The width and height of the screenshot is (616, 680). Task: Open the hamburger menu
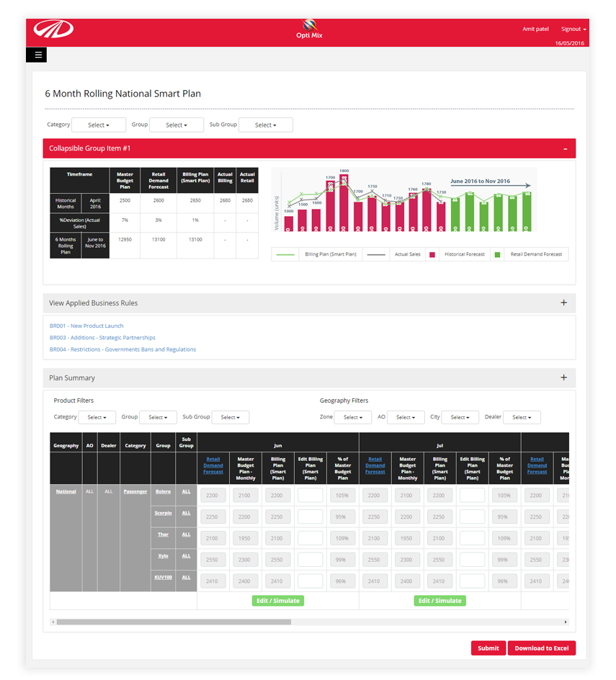click(39, 55)
